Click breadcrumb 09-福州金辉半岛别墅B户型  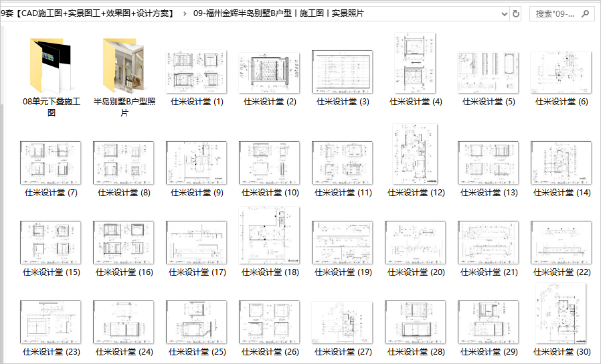tap(278, 13)
